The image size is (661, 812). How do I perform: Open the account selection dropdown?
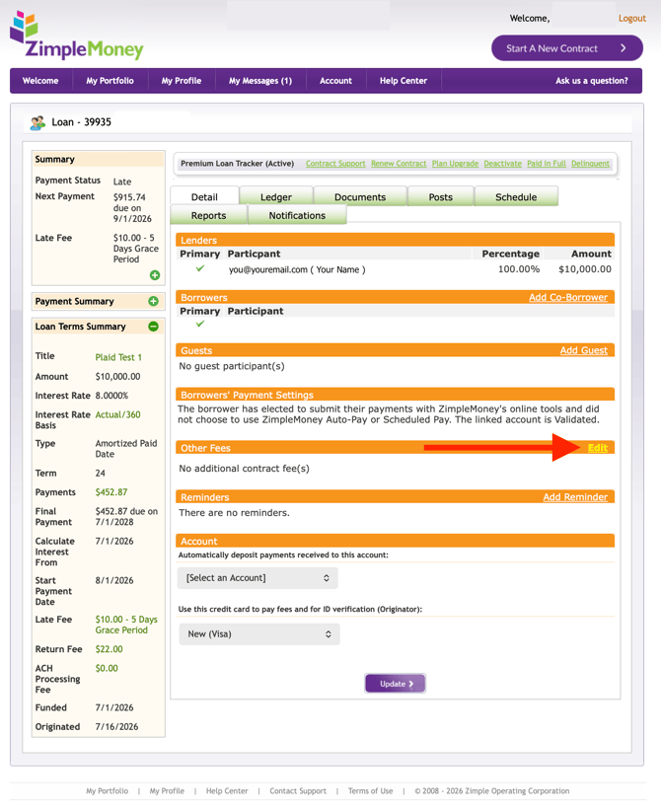click(x=257, y=578)
